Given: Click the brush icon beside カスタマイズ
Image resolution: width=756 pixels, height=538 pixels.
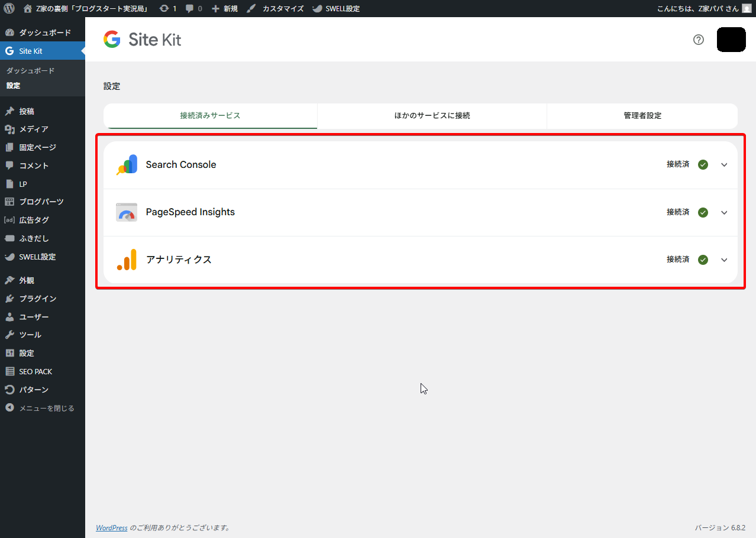Looking at the screenshot, I should click(x=251, y=9).
